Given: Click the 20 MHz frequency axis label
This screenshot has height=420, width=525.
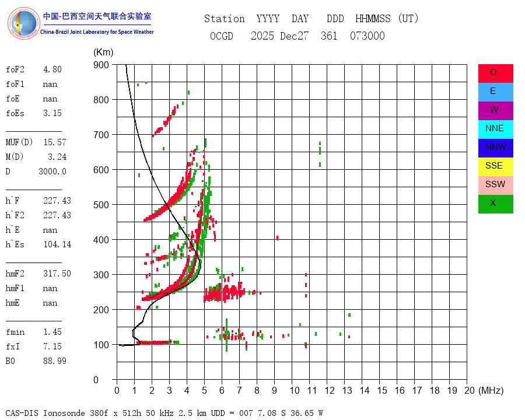Looking at the screenshot, I should (x=470, y=390).
